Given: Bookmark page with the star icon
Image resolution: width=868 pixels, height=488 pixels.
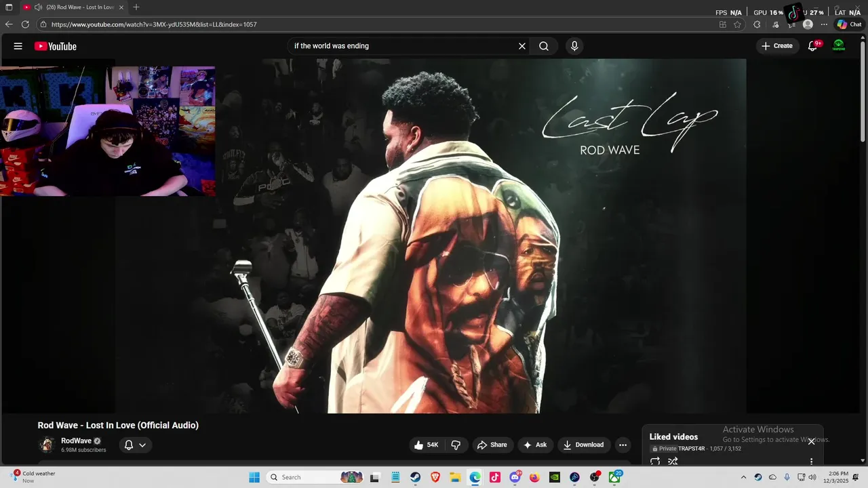Looking at the screenshot, I should [737, 24].
